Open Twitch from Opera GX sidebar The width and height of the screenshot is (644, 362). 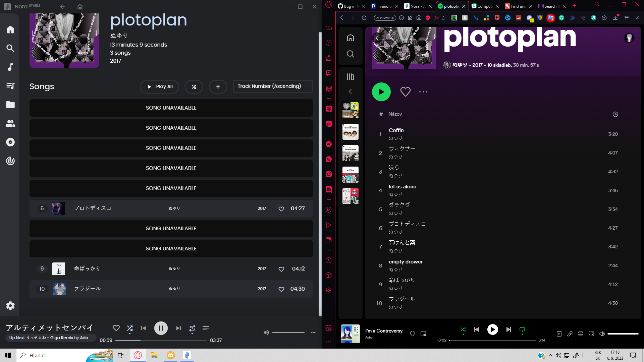(329, 73)
